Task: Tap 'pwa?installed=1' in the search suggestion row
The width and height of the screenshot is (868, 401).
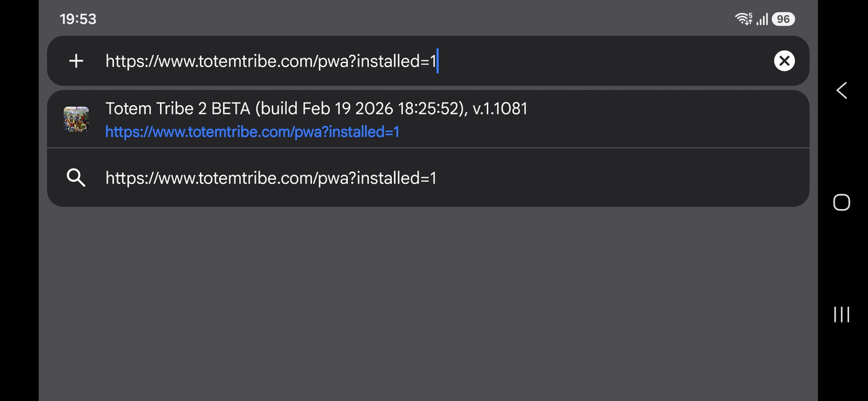Action: [377, 178]
